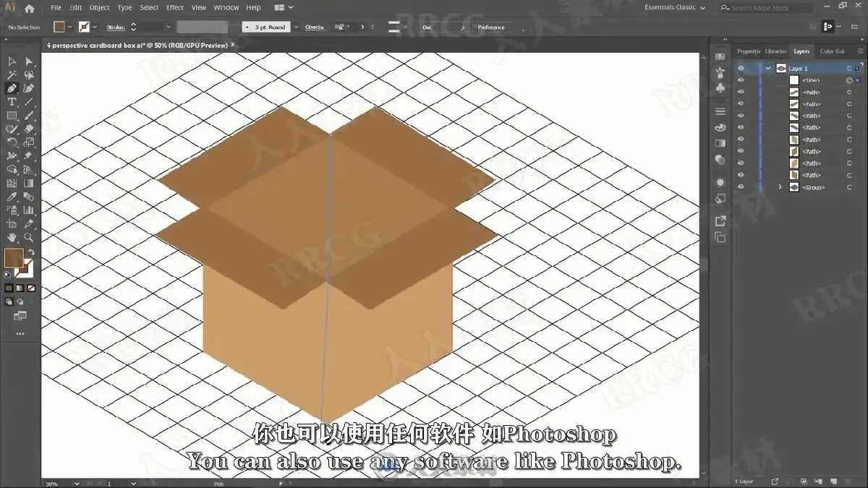Open the Edit Toolbar three-dots button
Screen dimensions: 868x488
(20, 334)
